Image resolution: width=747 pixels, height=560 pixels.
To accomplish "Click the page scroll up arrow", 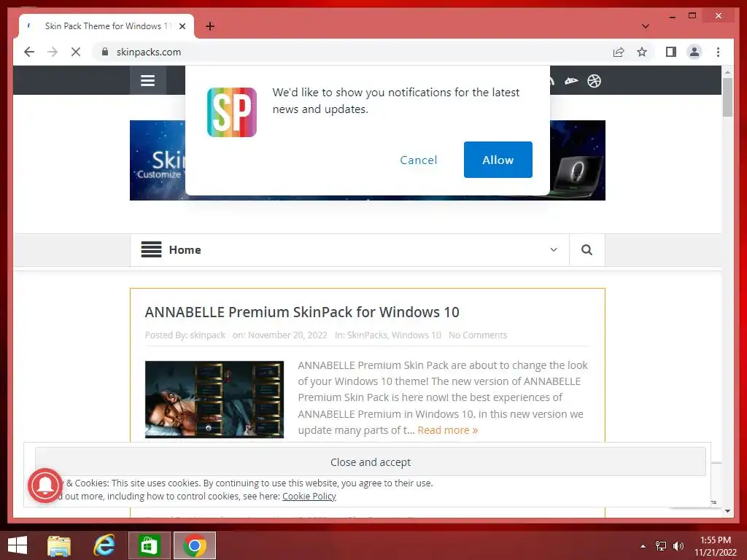I will click(727, 72).
